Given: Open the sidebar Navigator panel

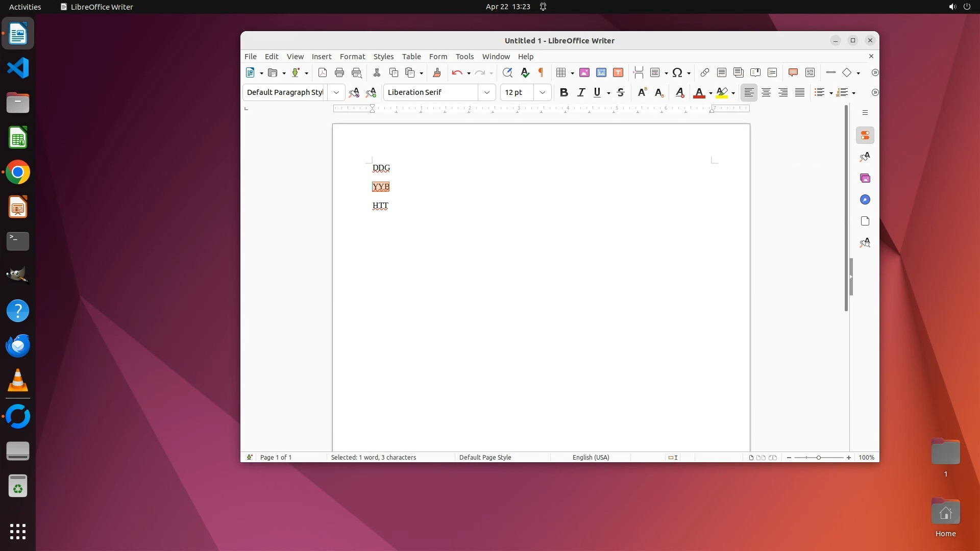Looking at the screenshot, I should pyautogui.click(x=865, y=199).
